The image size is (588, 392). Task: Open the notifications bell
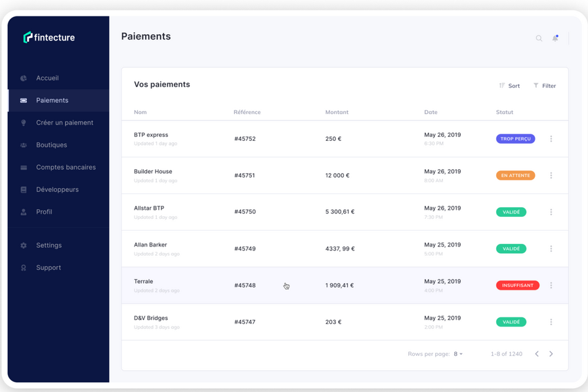point(555,38)
